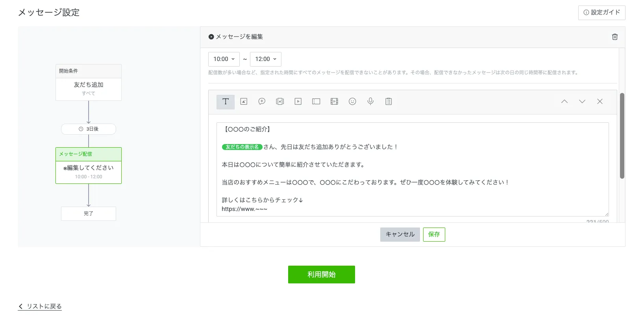Move the message block down
Image resolution: width=644 pixels, height=320 pixels.
pos(582,102)
